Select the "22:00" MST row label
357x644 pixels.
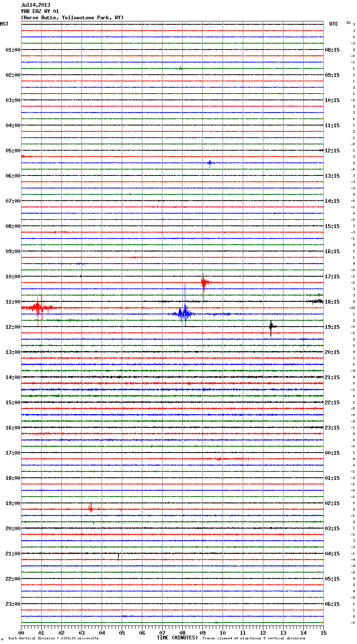pyautogui.click(x=13, y=579)
